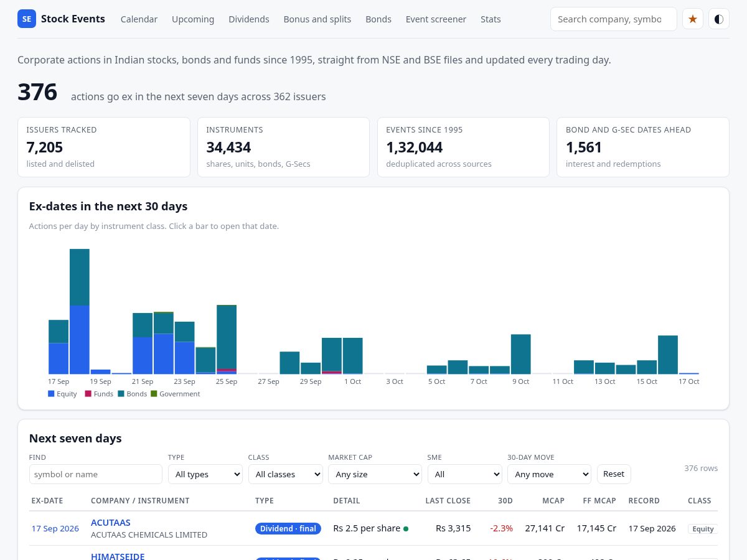Viewport: 747px width, 560px height.
Task: Toggle the Equity legend swatch
Action: 51,394
